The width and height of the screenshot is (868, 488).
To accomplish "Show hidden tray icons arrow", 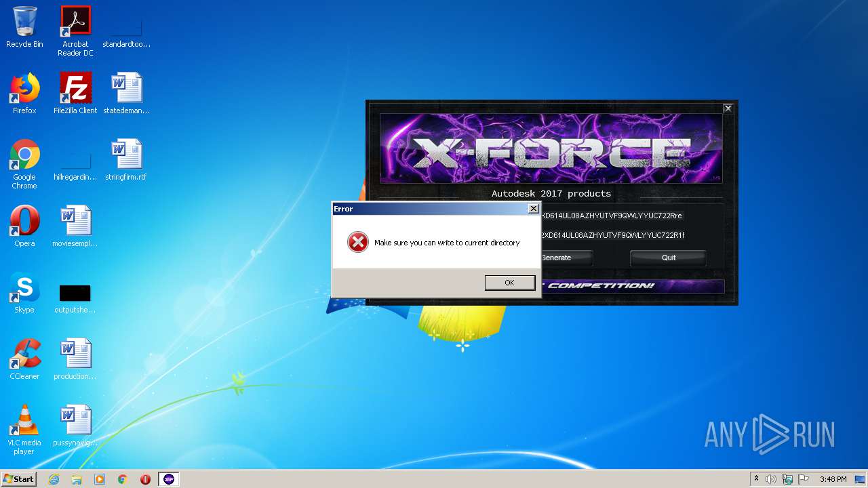I will click(x=756, y=479).
